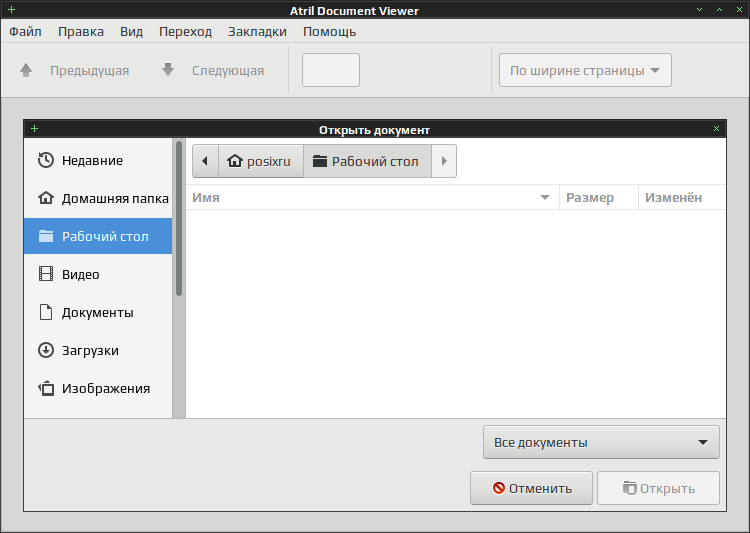Click the sort arrow in Имя column

click(x=545, y=198)
